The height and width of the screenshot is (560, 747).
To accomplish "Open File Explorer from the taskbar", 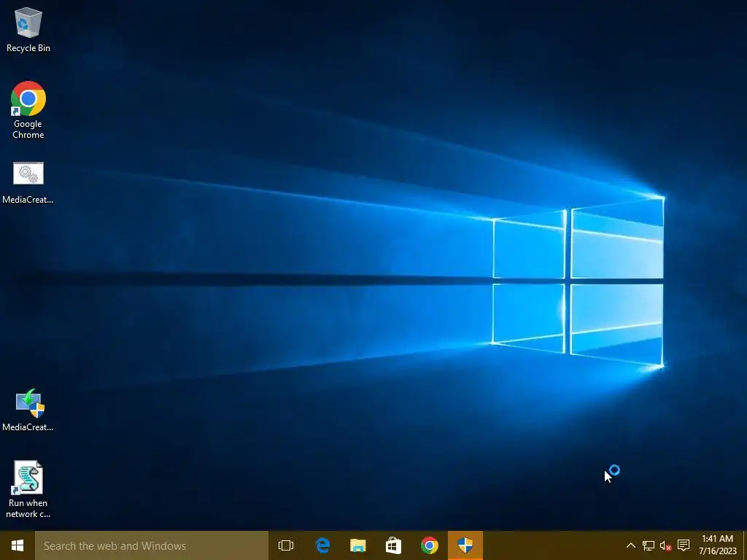I will tap(357, 545).
